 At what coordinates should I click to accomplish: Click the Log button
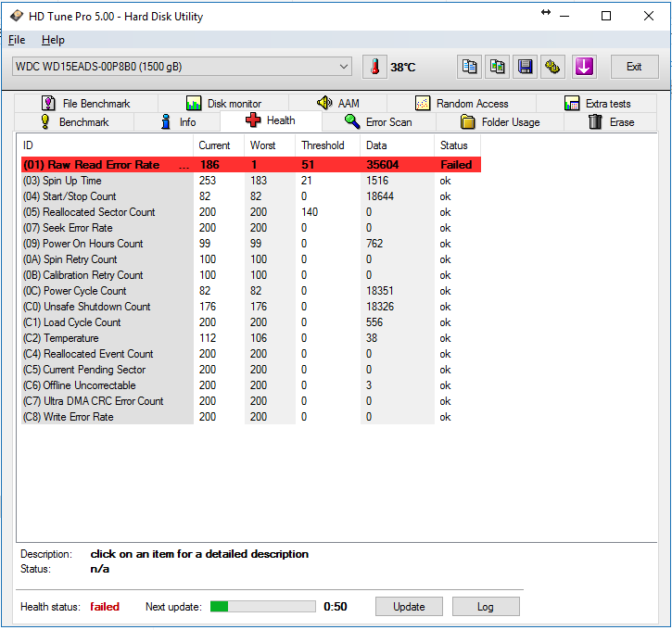[x=486, y=607]
